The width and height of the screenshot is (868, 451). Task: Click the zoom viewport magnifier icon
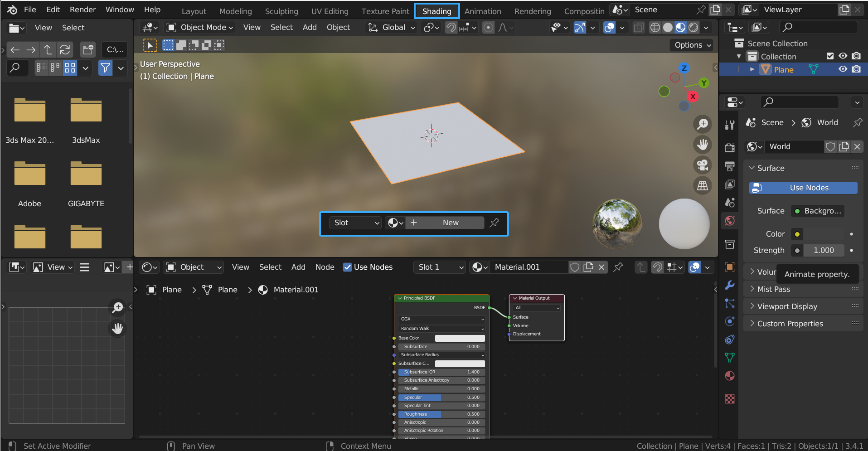[x=703, y=124]
